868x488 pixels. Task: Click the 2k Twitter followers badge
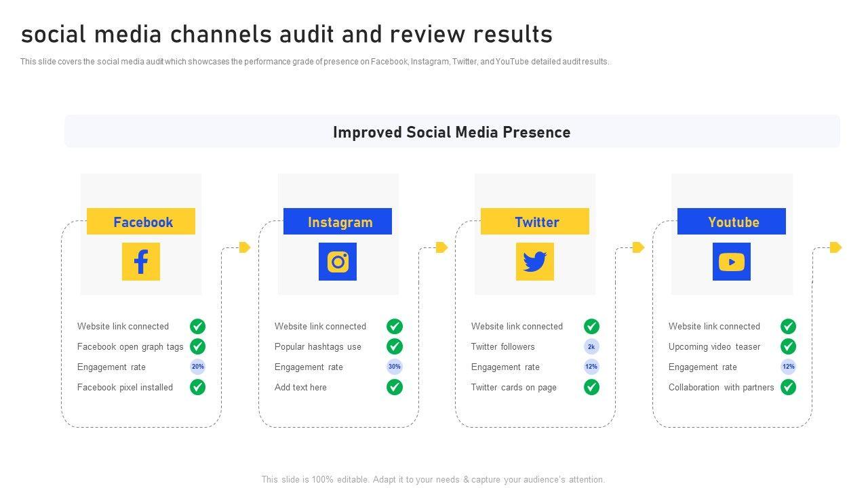(x=591, y=346)
